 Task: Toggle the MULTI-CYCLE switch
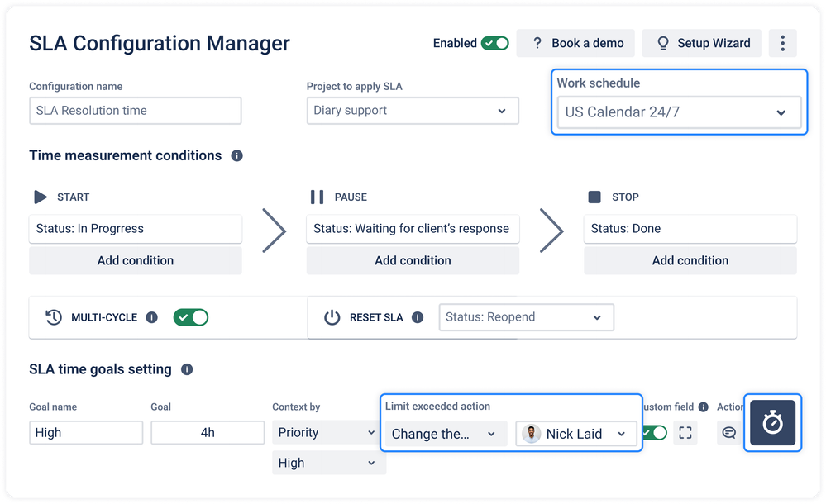[x=191, y=317]
